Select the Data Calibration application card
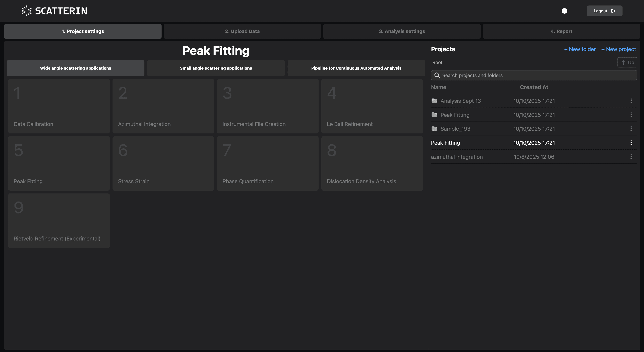Viewport: 644px width, 352px height. click(59, 106)
